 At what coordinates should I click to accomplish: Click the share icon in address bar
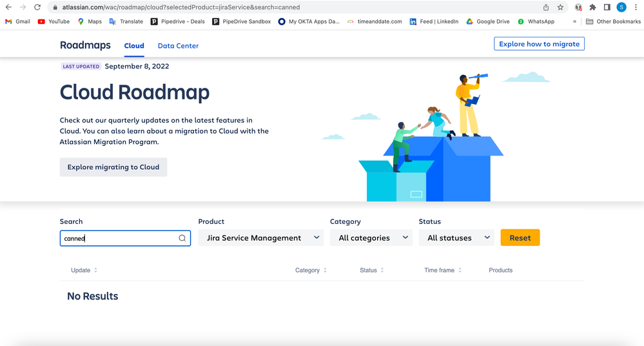(546, 7)
